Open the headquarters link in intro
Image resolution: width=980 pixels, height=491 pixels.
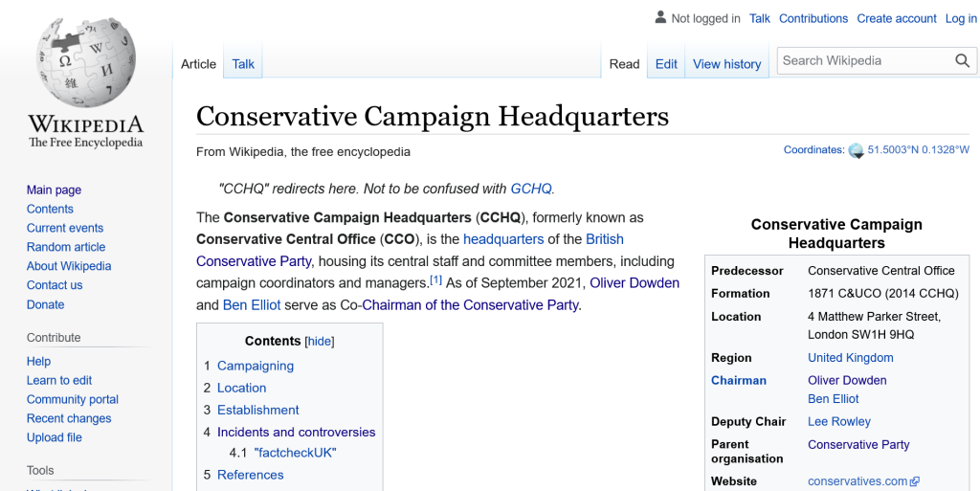pyautogui.click(x=503, y=239)
